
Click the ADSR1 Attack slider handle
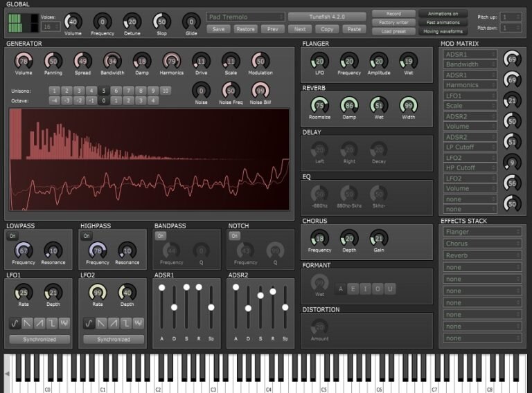162,288
